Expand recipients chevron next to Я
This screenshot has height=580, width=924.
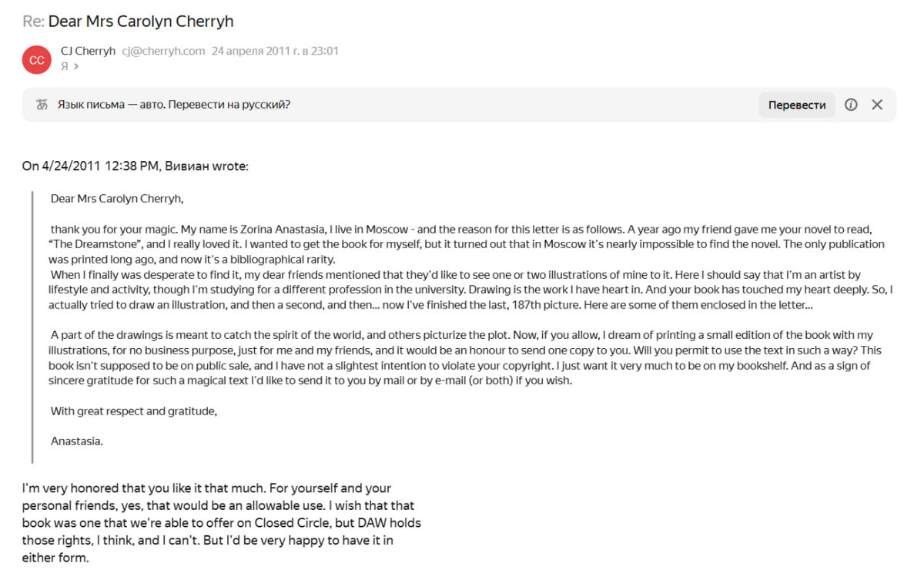coord(75,67)
